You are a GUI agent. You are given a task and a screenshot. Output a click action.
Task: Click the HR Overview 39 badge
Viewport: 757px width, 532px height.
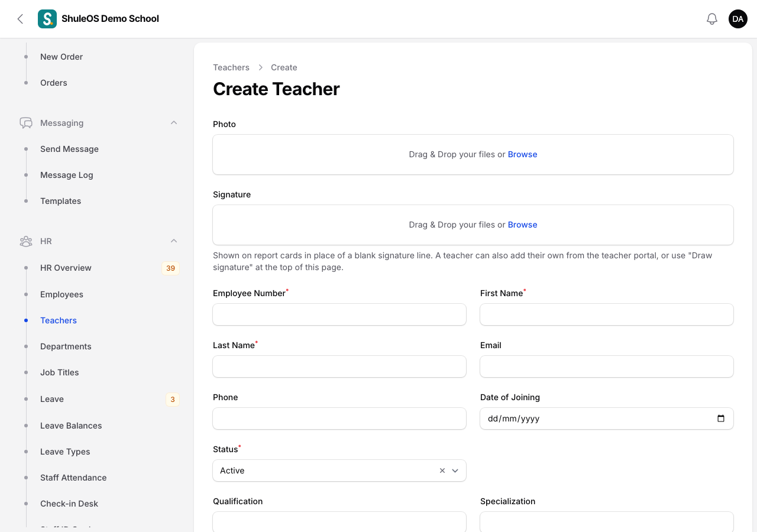tap(170, 268)
